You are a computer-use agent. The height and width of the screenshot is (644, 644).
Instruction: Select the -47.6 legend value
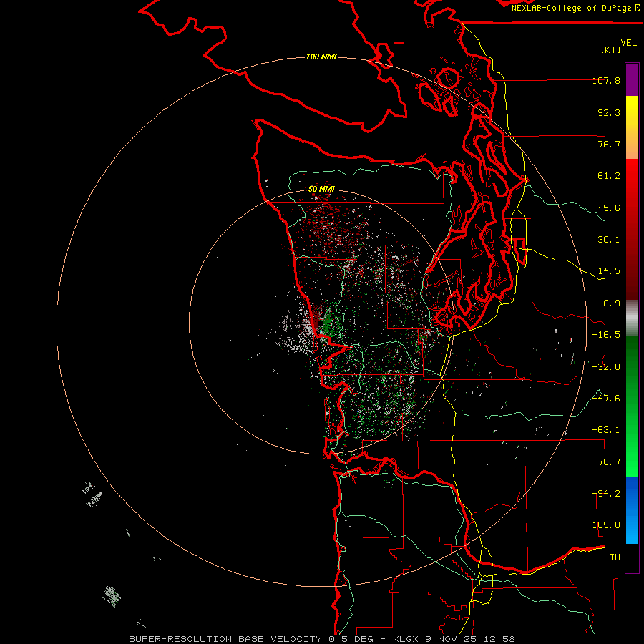[x=606, y=399]
